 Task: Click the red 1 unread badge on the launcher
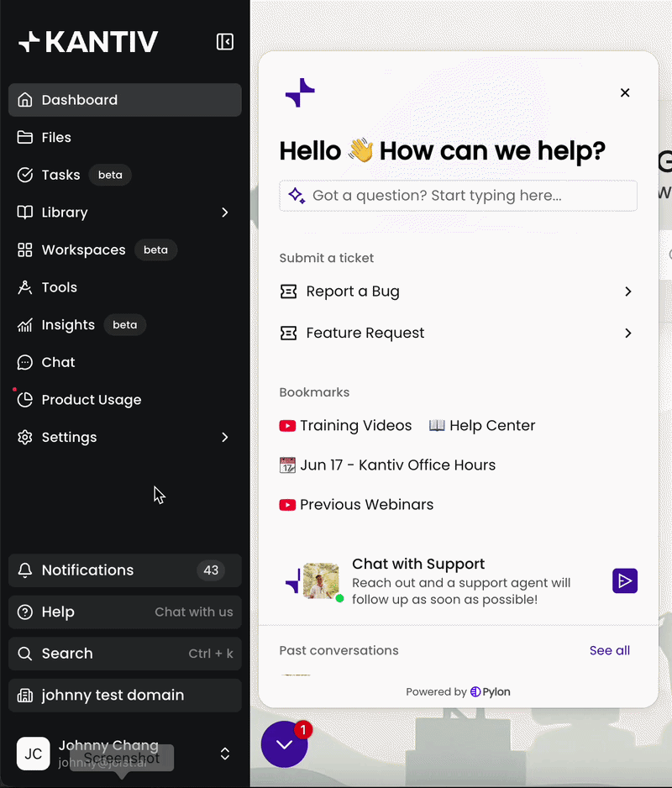coord(303,730)
